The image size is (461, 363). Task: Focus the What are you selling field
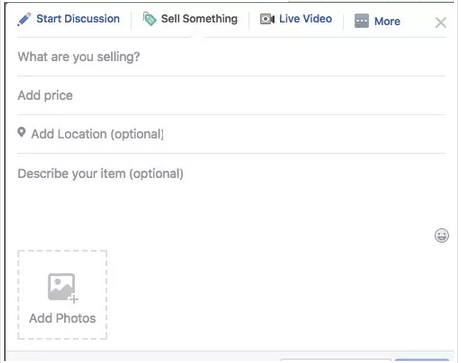(x=231, y=57)
